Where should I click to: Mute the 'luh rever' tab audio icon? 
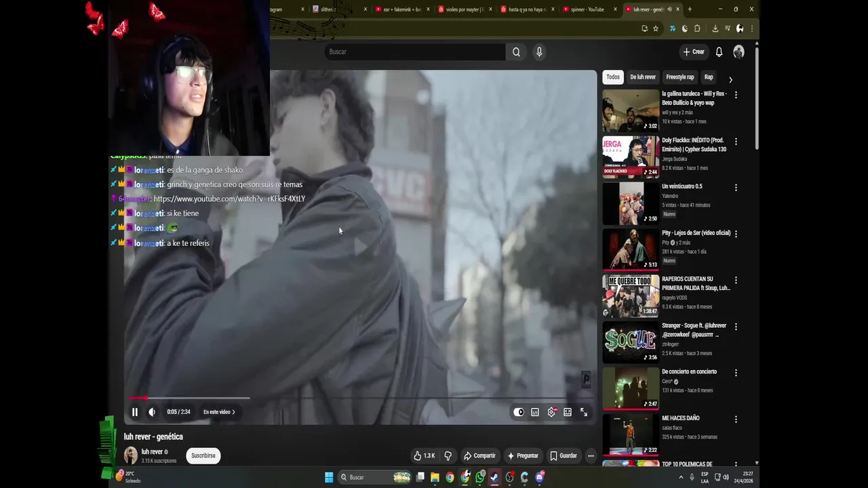(669, 9)
